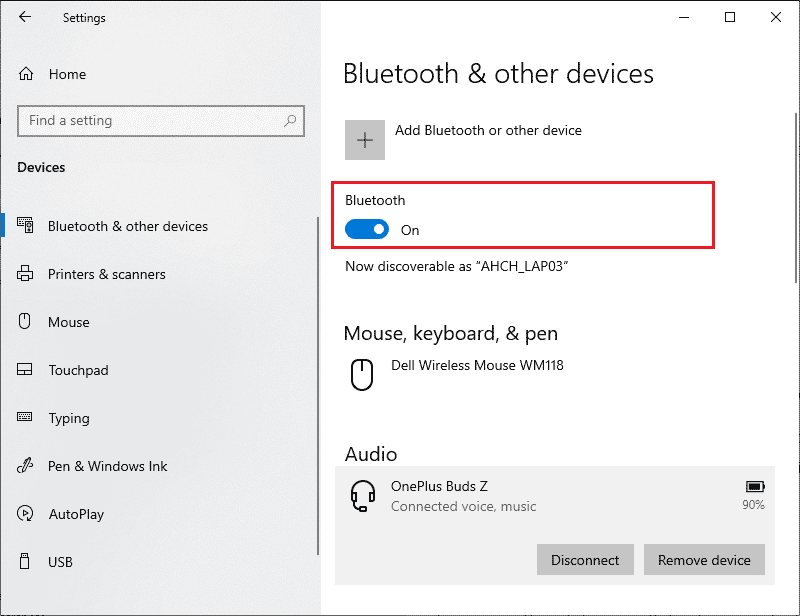The height and width of the screenshot is (616, 800).
Task: Click the plus icon to add a device
Action: (365, 140)
